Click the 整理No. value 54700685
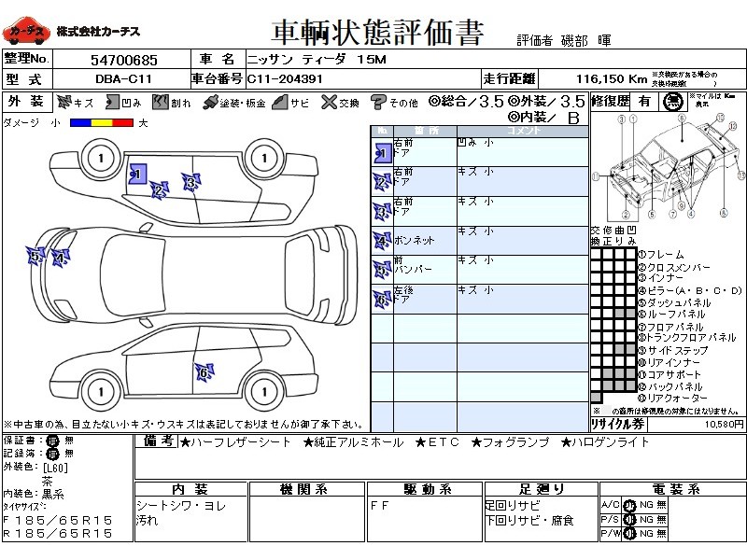Image resolution: width=747 pixels, height=560 pixels. click(x=124, y=60)
